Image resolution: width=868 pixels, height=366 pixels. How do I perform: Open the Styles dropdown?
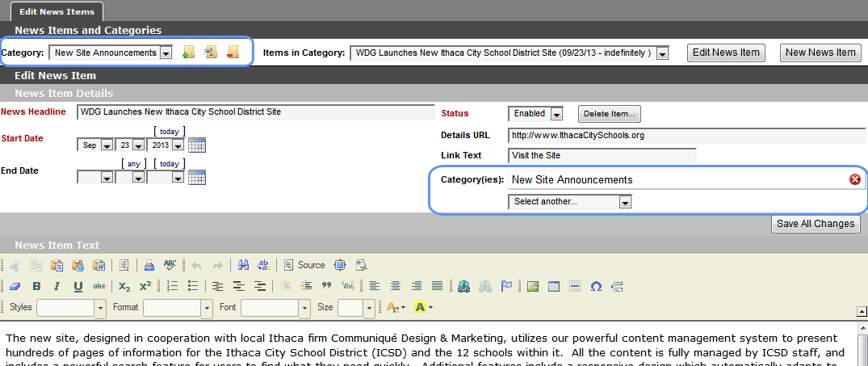71,307
